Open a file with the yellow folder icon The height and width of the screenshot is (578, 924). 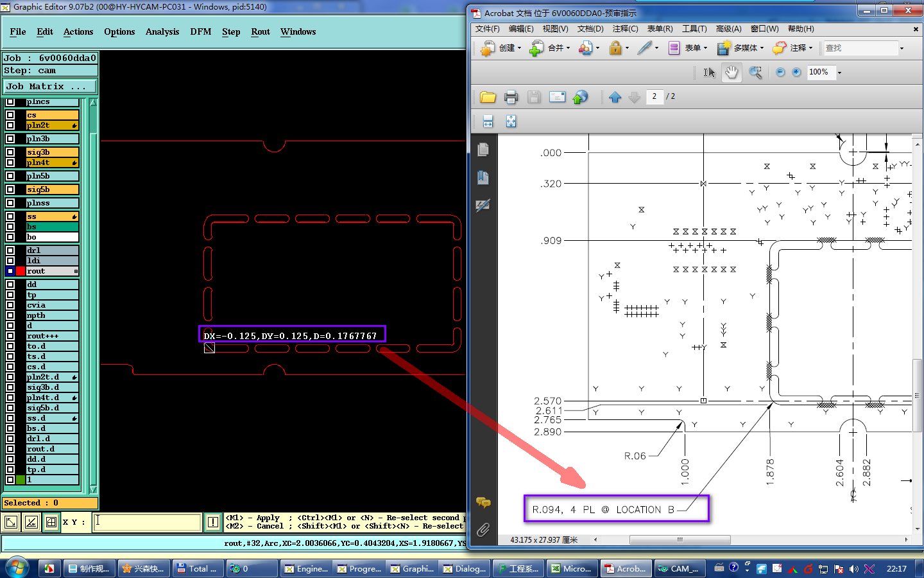click(488, 97)
